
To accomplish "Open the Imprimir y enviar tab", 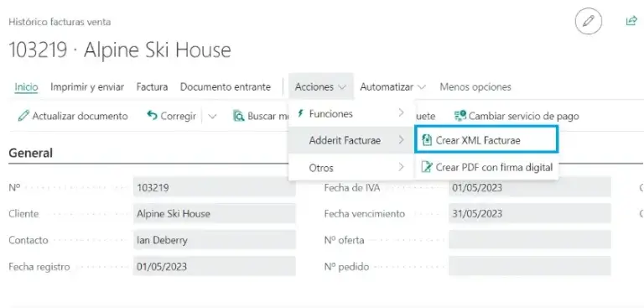I will click(87, 87).
